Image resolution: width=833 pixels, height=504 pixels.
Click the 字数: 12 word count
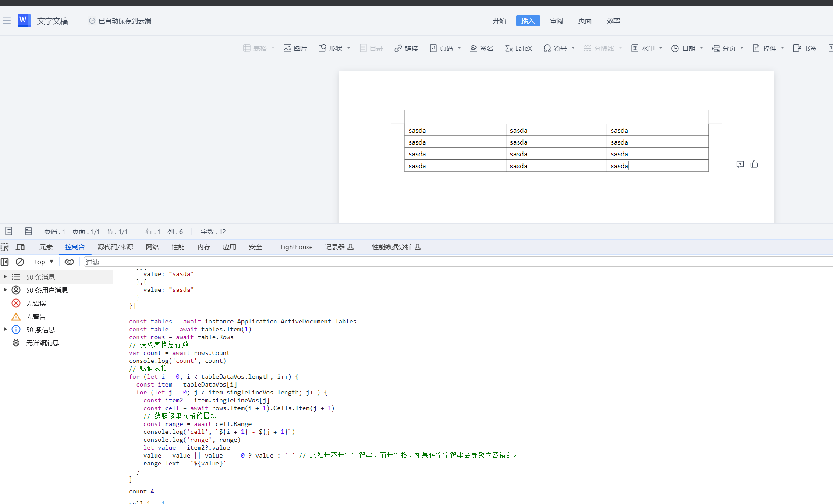[213, 231]
